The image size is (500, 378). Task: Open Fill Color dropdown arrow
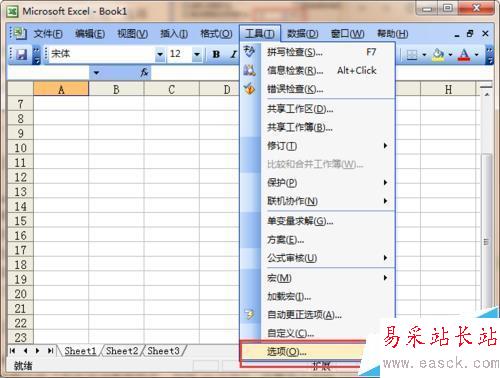[x=450, y=55]
